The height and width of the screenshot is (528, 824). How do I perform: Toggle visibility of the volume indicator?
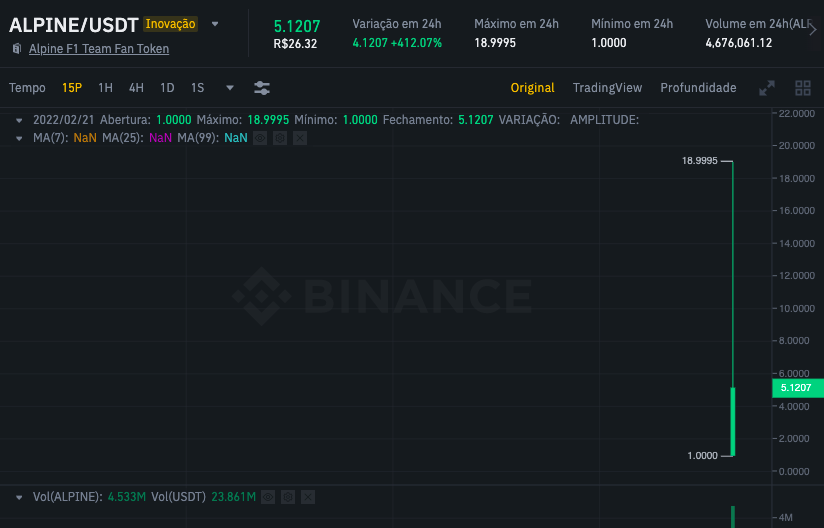coord(268,497)
